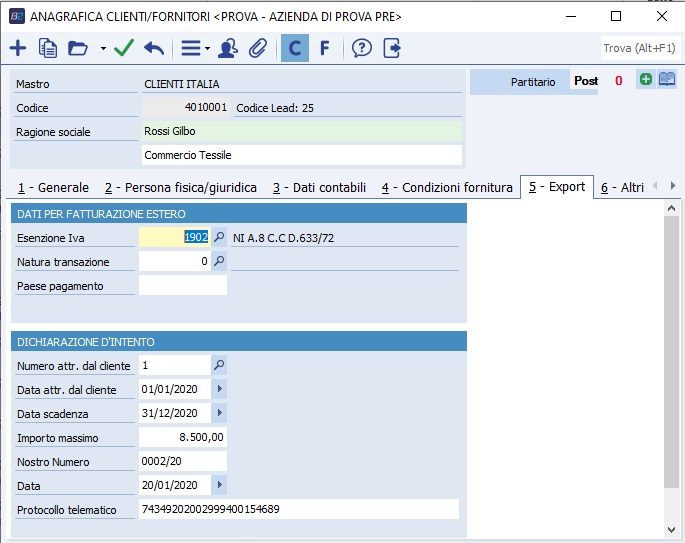Click the duplicate record icon

[48, 48]
